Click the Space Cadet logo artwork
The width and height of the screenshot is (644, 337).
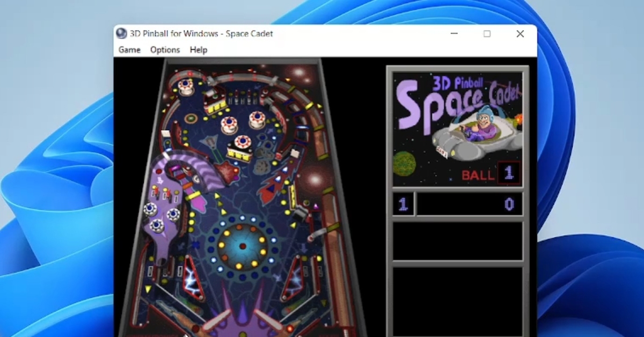[458, 129]
